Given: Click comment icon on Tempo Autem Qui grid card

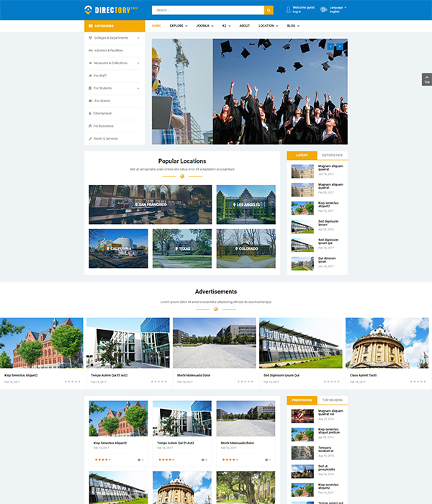Looking at the screenshot, I should pos(202,460).
